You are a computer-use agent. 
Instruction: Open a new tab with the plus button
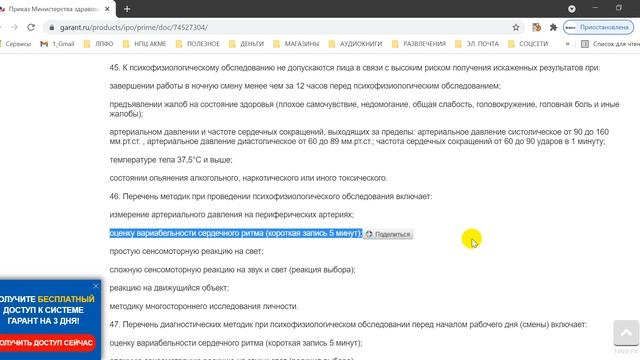pos(127,9)
